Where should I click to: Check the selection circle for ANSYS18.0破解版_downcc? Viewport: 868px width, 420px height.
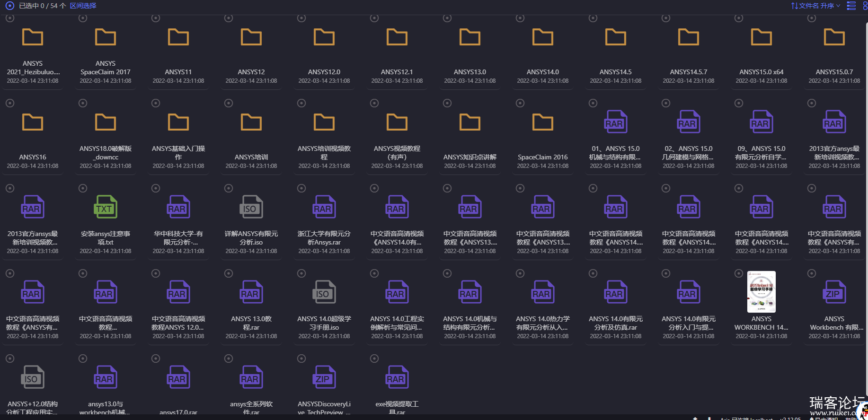point(83,103)
